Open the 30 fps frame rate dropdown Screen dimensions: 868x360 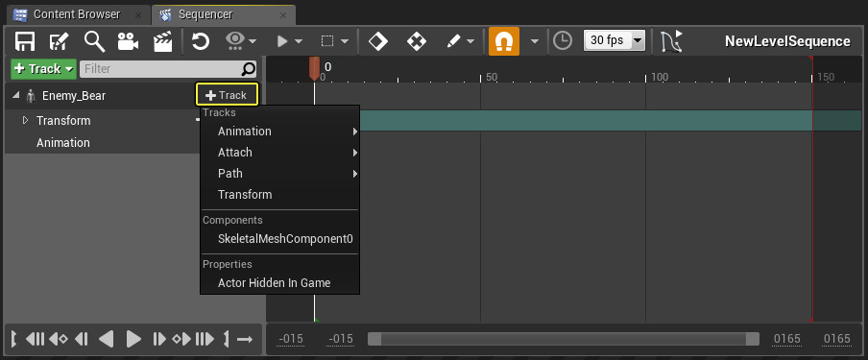point(615,40)
